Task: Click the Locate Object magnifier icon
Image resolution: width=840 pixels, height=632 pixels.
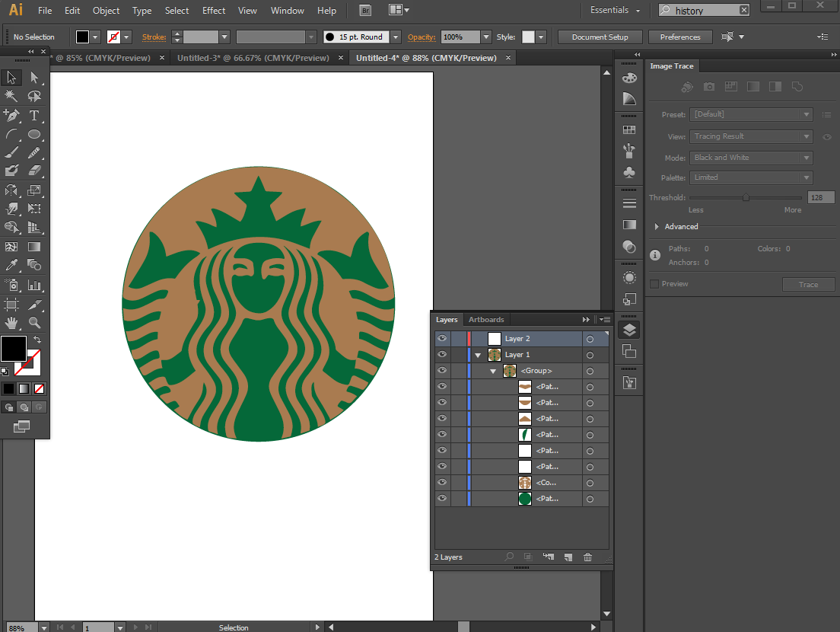Action: tap(509, 557)
